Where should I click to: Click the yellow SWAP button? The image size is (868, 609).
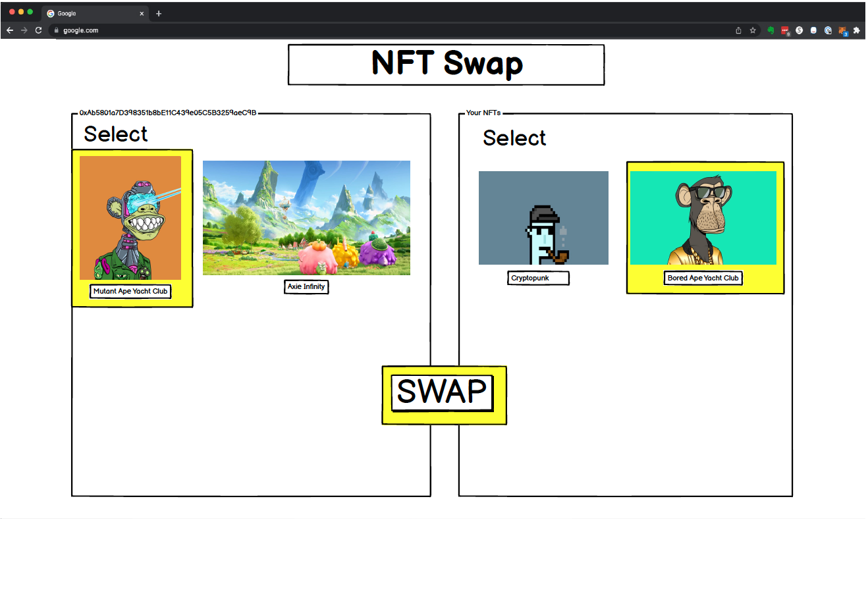pyautogui.click(x=444, y=395)
